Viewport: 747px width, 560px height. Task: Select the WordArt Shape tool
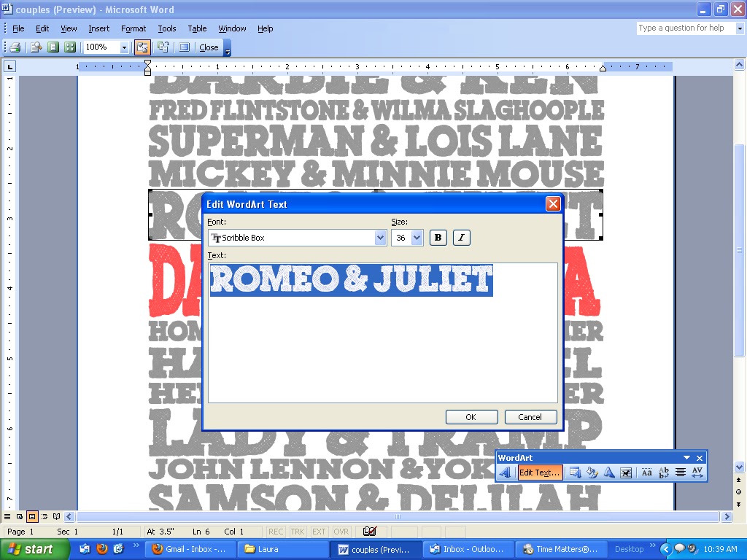(610, 472)
